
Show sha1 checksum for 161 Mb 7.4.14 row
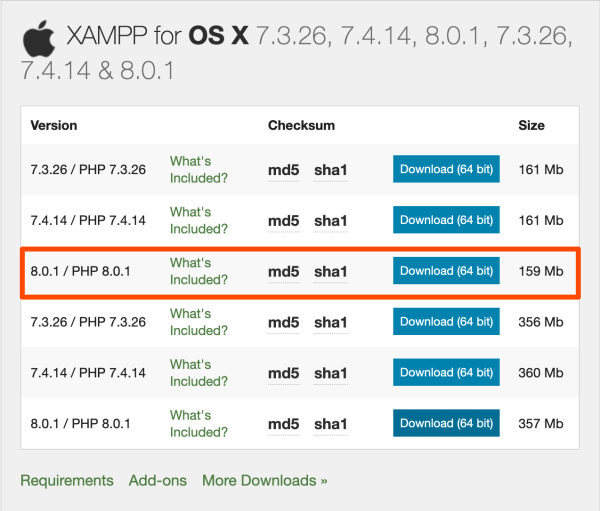(331, 221)
